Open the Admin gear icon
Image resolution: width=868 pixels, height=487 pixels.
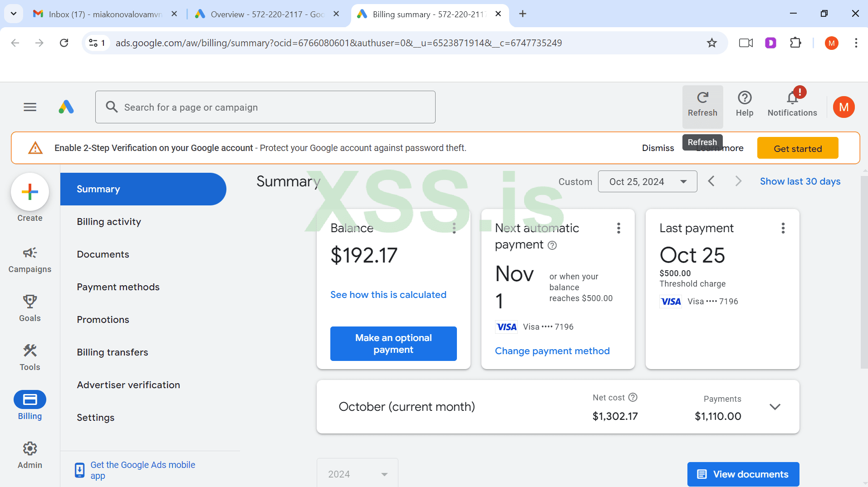coord(30,448)
